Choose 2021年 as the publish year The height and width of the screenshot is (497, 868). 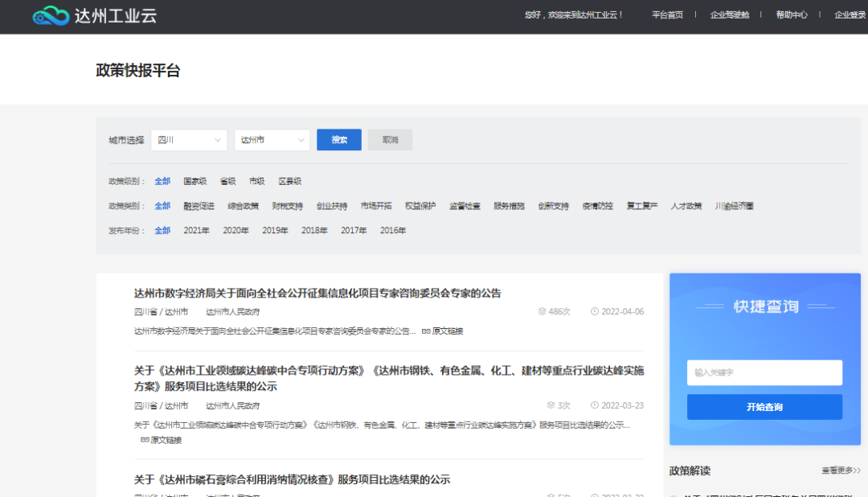coord(196,231)
